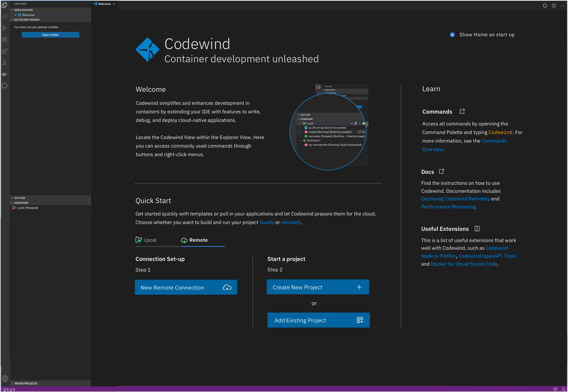Viewport: 568px width, 392px height.
Task: Click the Split Editor icon at top right
Action: (x=554, y=5)
